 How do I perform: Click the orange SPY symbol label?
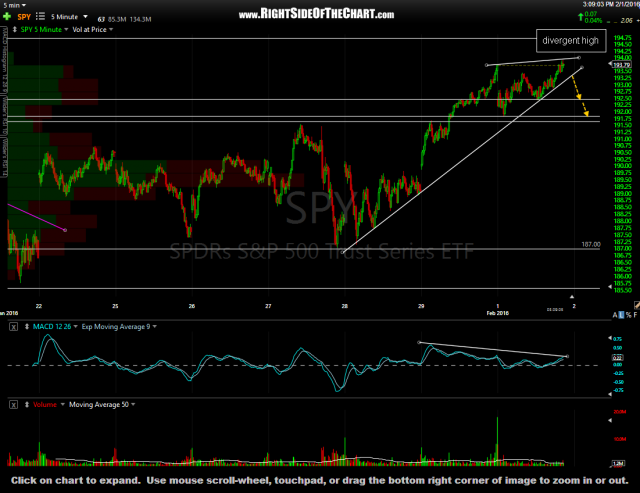click(24, 17)
